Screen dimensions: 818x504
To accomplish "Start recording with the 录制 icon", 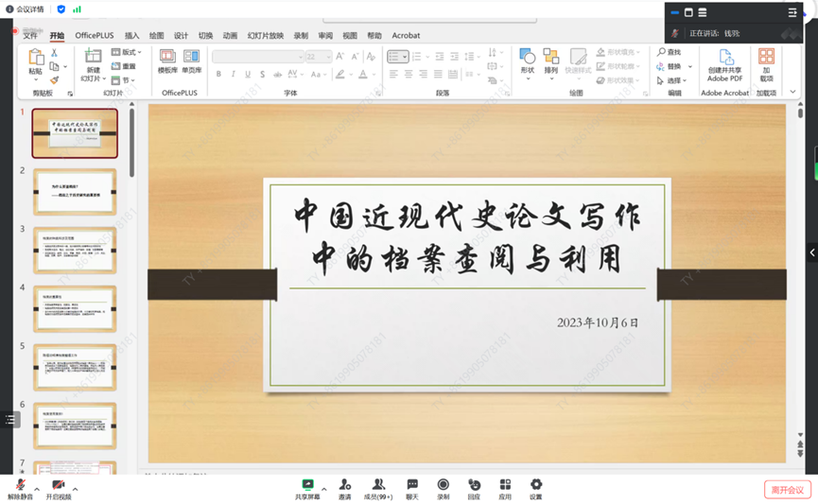I will point(443,485).
